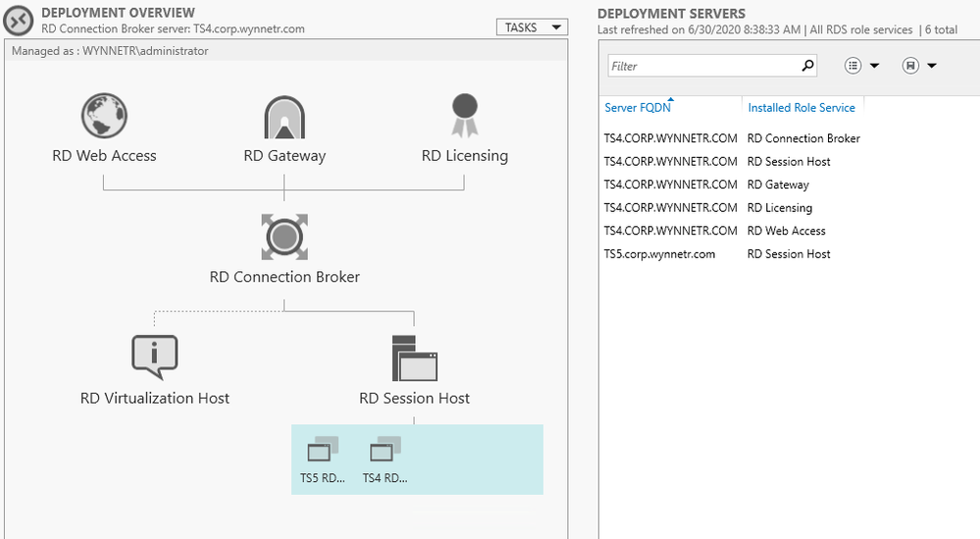Screen dimensions: 980x539
Task: Click the RD Session Host icon
Action: pyautogui.click(x=414, y=358)
